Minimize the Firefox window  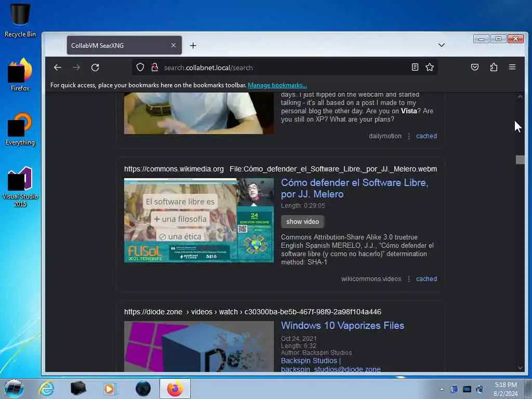point(481,39)
